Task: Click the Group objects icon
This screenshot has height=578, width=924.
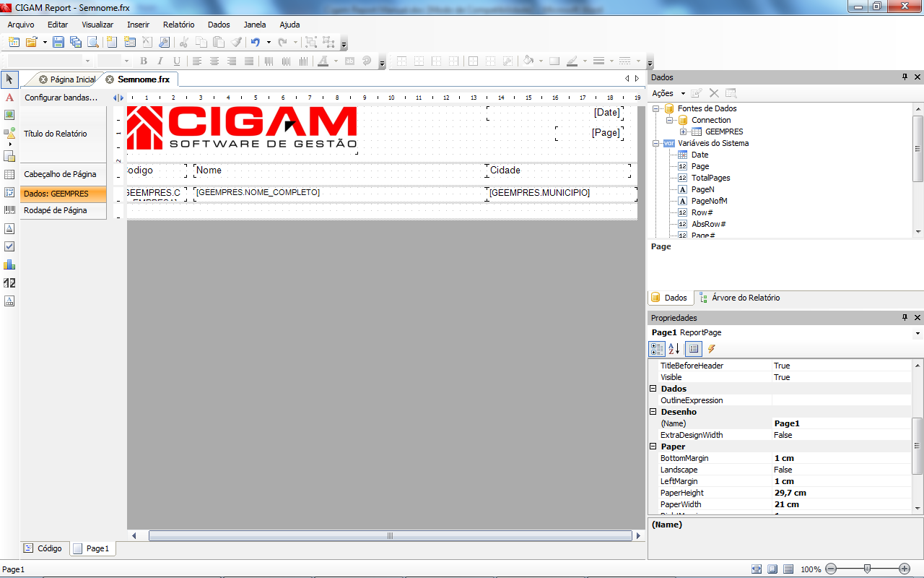Action: (x=310, y=42)
